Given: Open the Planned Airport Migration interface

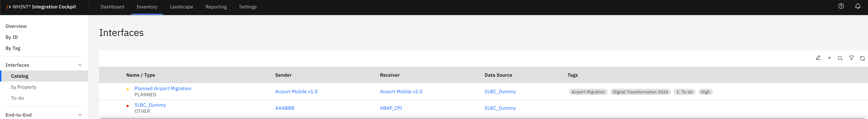Looking at the screenshot, I should click(x=163, y=88).
